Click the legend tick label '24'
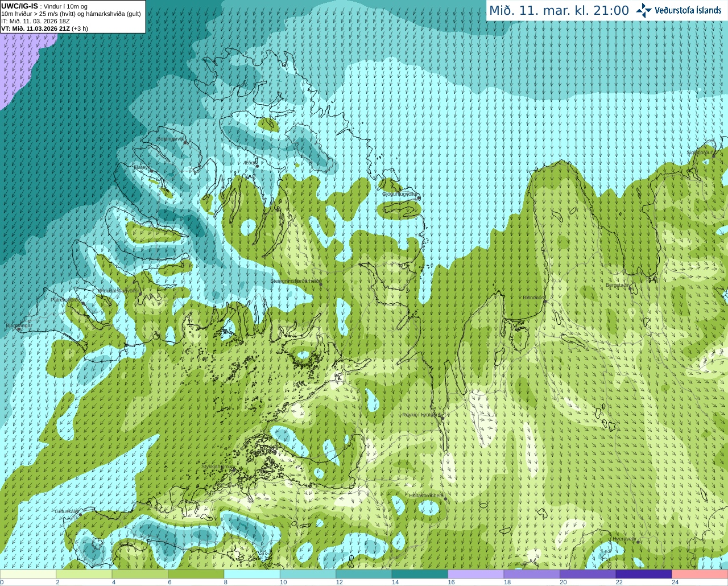This screenshot has height=586, width=728. tap(675, 582)
